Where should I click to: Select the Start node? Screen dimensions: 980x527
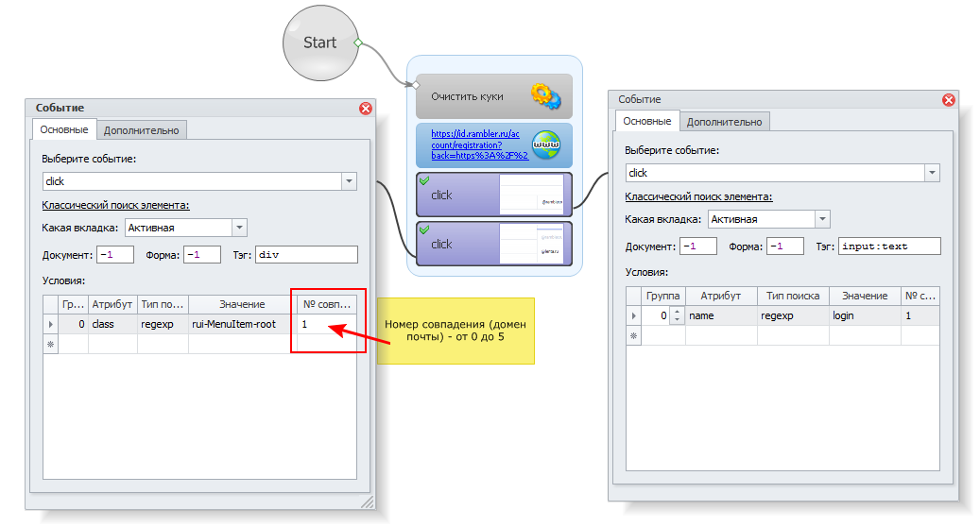tap(320, 43)
